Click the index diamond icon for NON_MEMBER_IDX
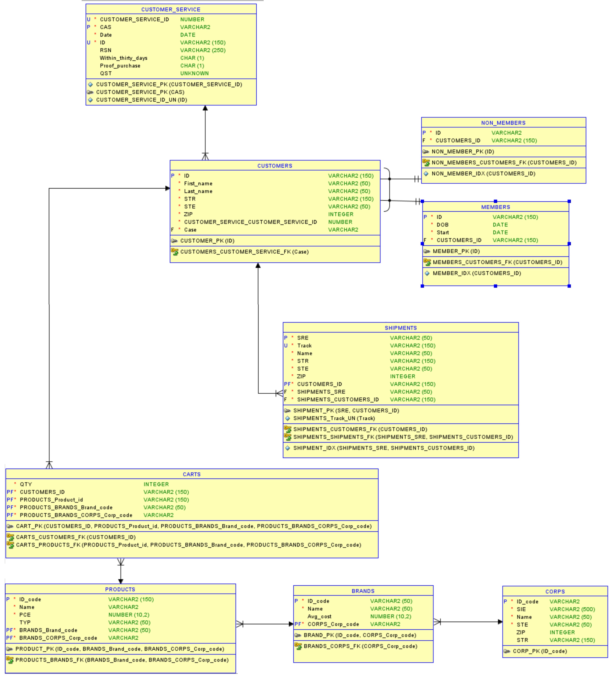The height and width of the screenshot is (684, 616). click(x=426, y=174)
